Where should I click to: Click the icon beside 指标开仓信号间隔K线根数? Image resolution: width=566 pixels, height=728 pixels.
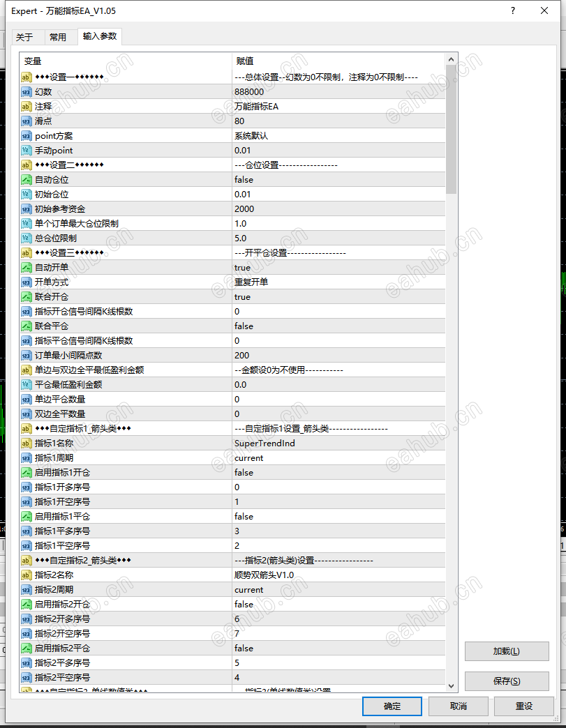[x=26, y=312]
